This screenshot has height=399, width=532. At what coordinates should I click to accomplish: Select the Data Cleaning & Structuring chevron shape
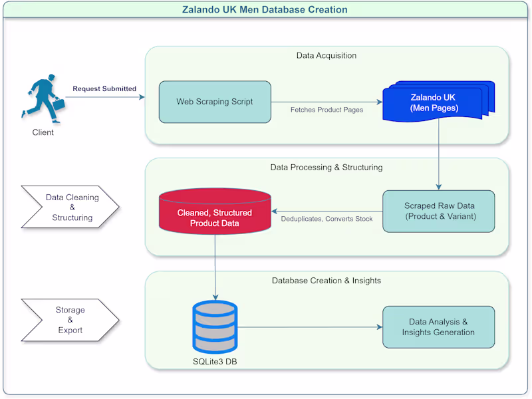click(70, 207)
